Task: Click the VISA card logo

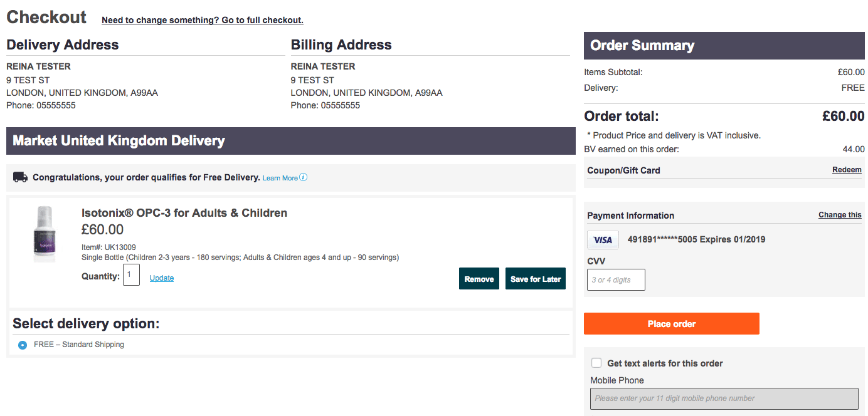Action: tap(603, 240)
